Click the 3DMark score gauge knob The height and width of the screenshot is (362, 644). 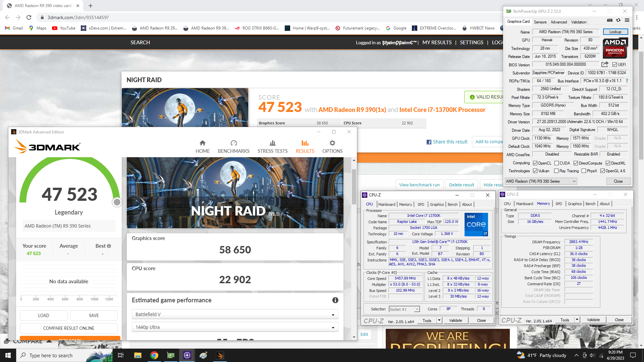[117, 202]
